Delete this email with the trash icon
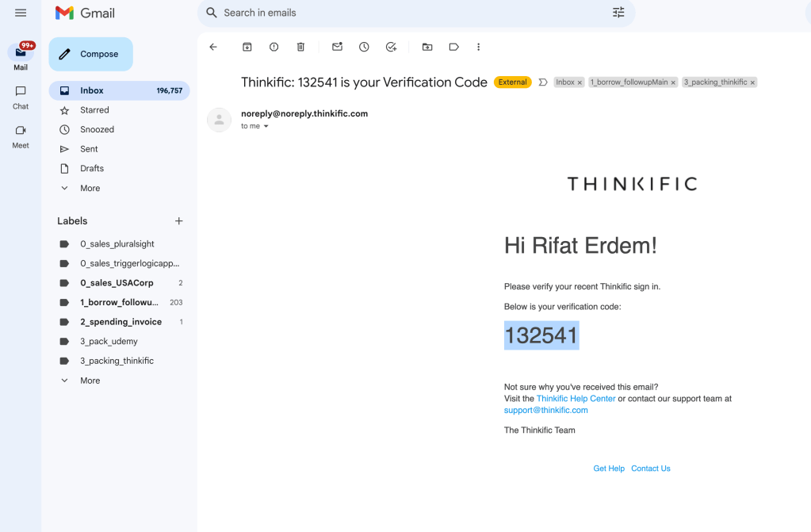Image resolution: width=811 pixels, height=532 pixels. tap(300, 47)
